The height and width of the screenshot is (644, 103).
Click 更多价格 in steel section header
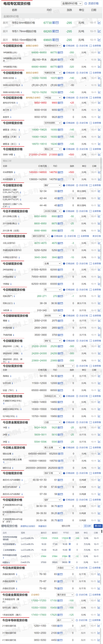[x=97, y=236]
